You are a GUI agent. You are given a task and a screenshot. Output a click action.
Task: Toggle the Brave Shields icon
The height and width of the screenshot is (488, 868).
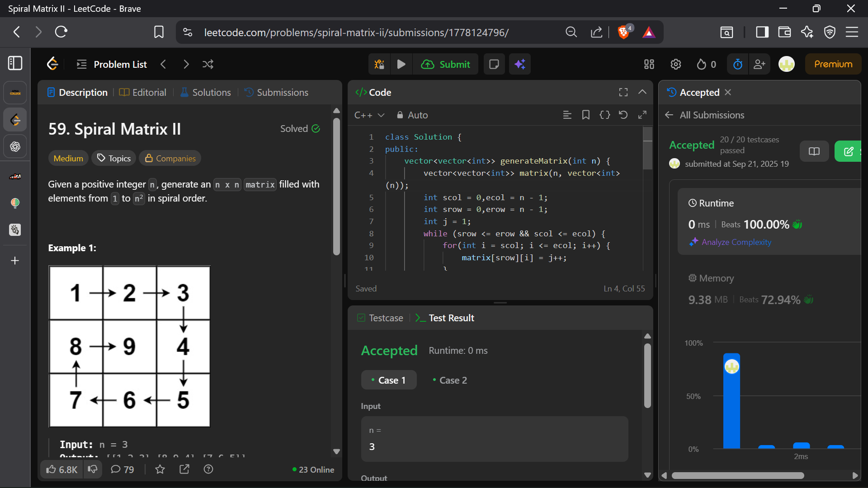(624, 32)
